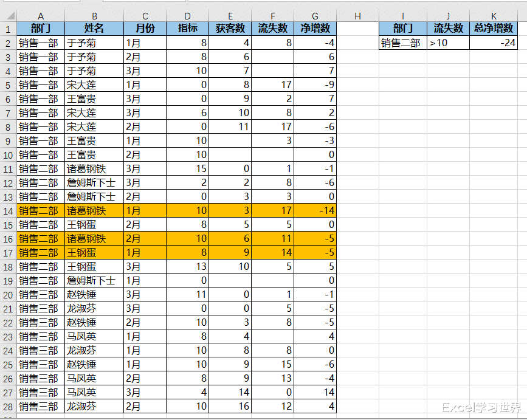Click header cell 指标
The height and width of the screenshot is (420, 527).
188,29
